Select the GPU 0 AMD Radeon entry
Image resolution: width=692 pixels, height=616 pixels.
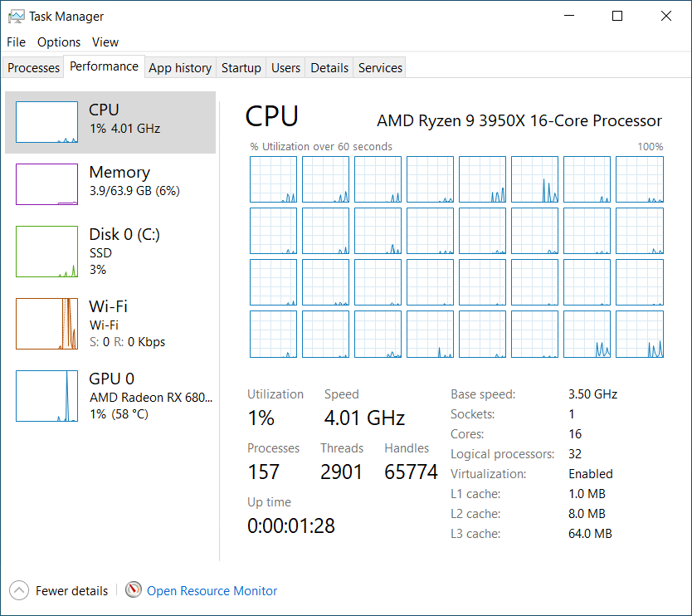pyautogui.click(x=110, y=396)
